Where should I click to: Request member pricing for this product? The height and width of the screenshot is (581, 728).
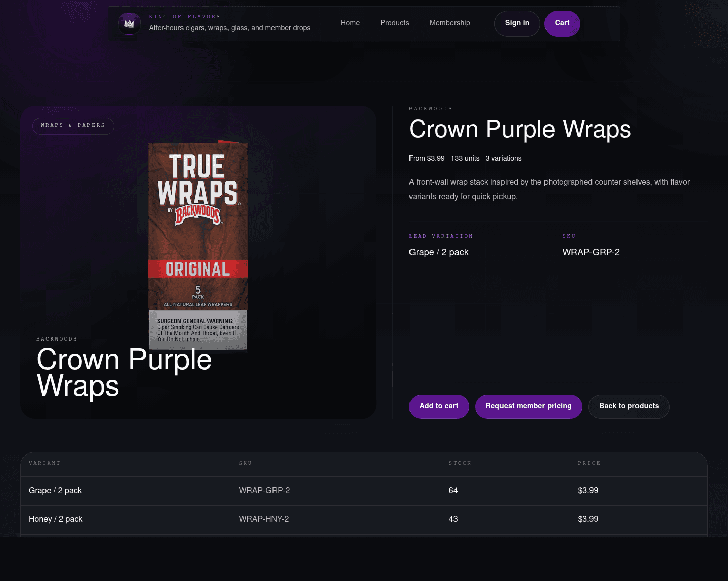[529, 406]
